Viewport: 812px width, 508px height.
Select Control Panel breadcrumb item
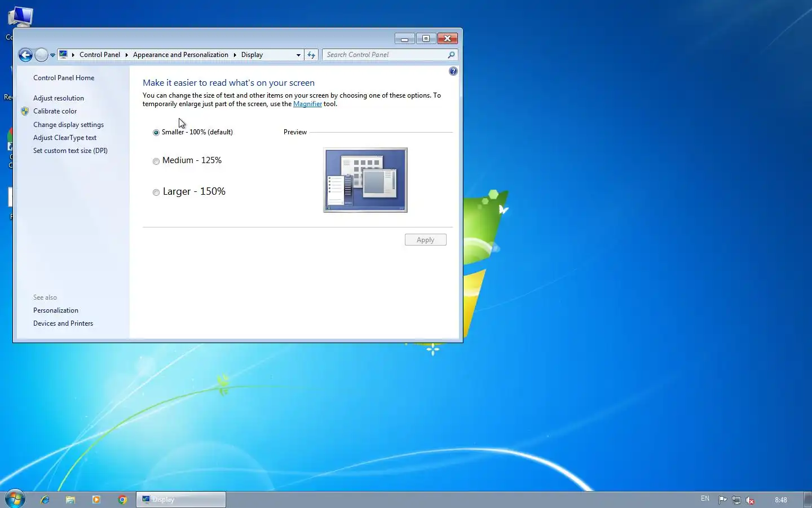coord(100,55)
